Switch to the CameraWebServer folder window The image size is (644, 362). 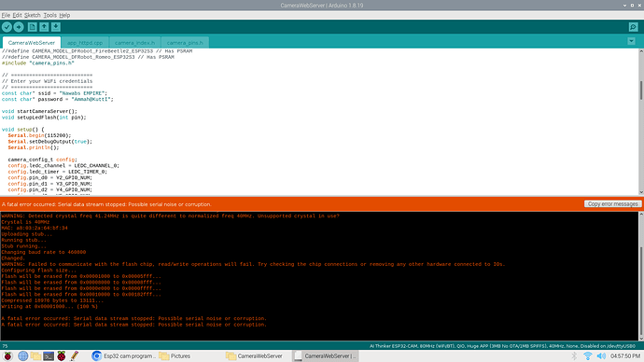pos(255,355)
